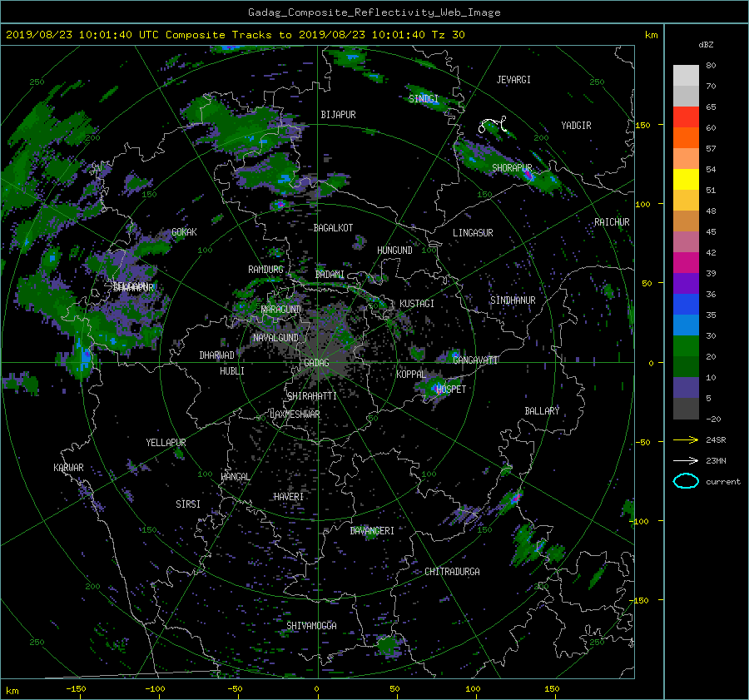Click the NAVALGUND city label
749x700 pixels.
pyautogui.click(x=275, y=338)
